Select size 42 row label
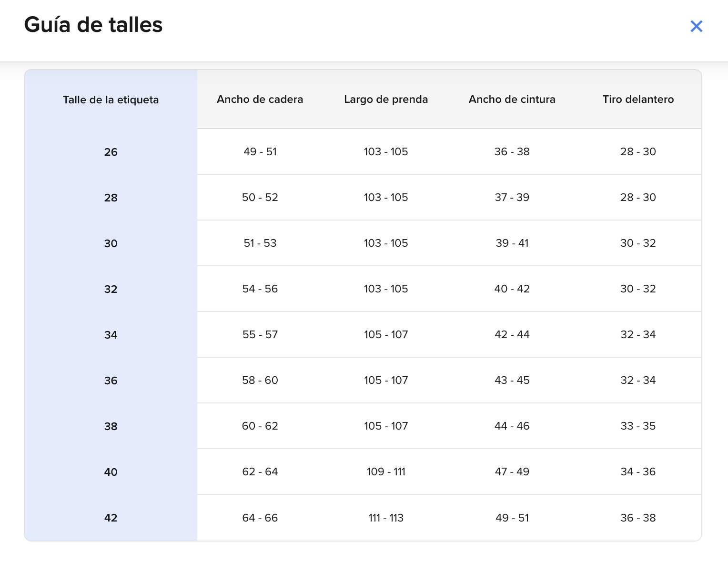 (111, 518)
